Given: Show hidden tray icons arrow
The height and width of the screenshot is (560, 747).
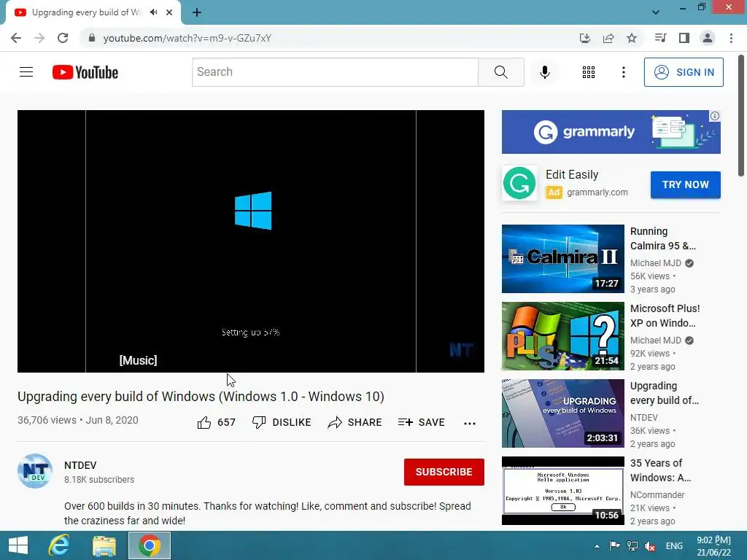Looking at the screenshot, I should (x=597, y=546).
